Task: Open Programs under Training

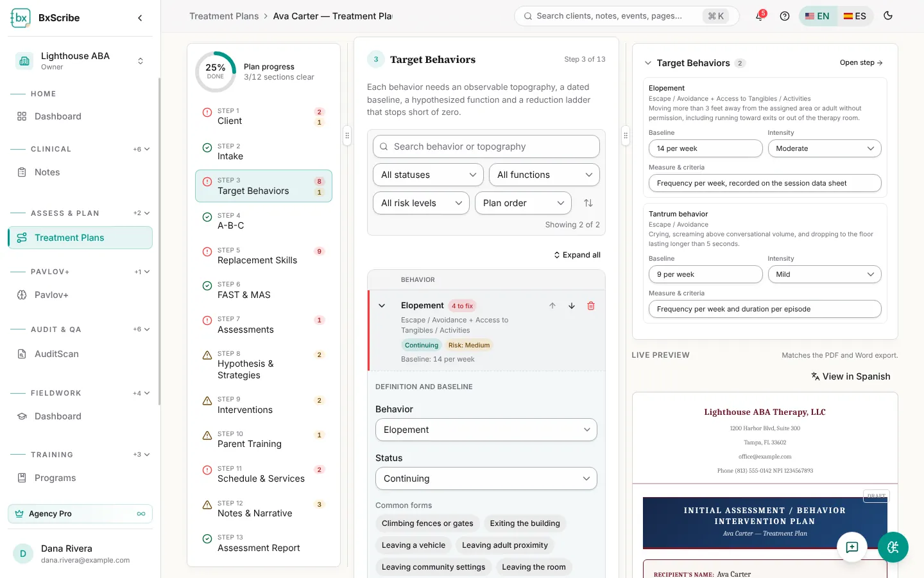Action: pyautogui.click(x=80, y=478)
